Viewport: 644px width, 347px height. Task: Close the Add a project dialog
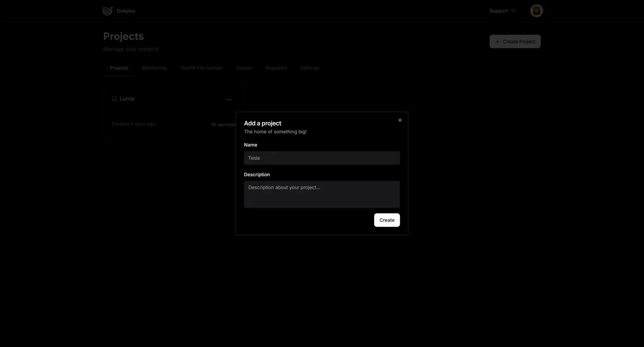coord(400,120)
